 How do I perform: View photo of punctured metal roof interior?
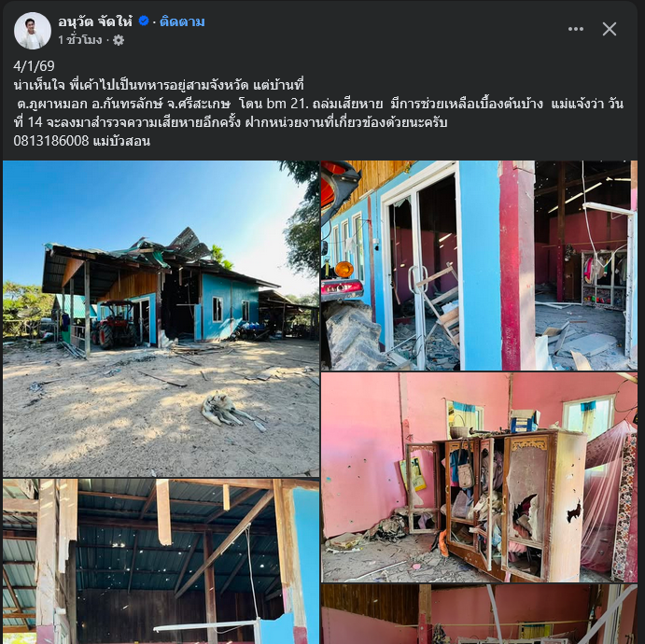coord(161,561)
